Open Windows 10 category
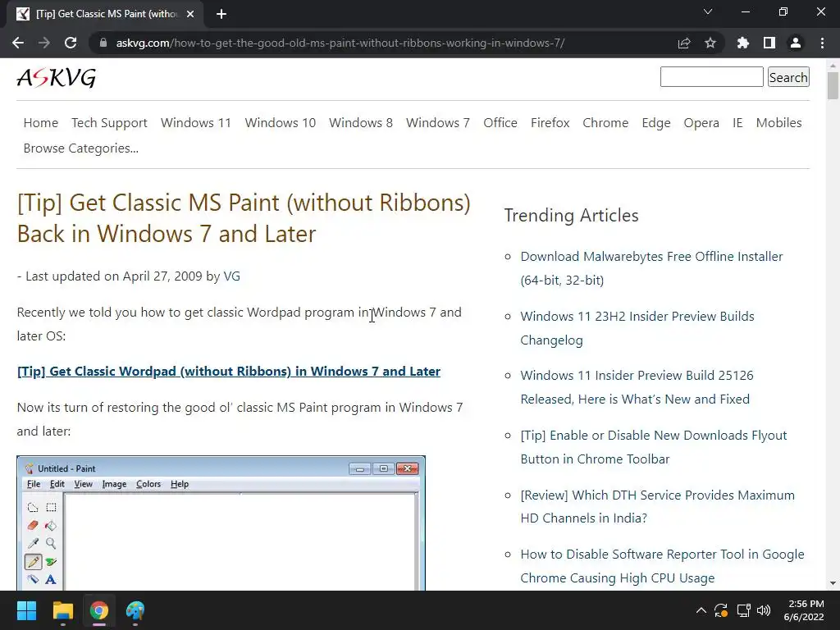Image resolution: width=840 pixels, height=630 pixels. pyautogui.click(x=281, y=123)
